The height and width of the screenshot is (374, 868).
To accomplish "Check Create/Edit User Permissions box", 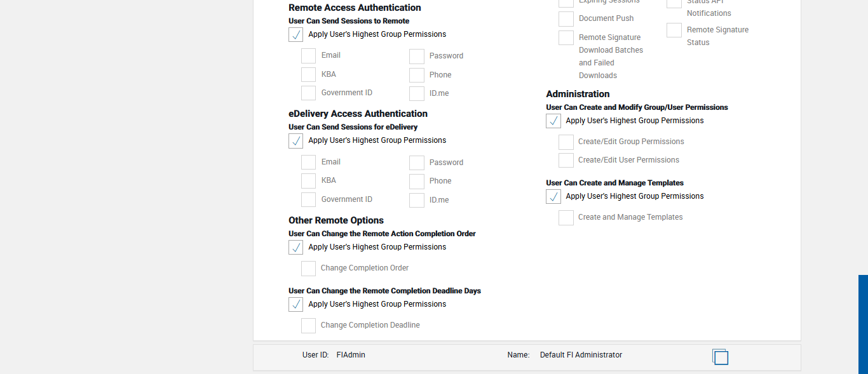I will click(566, 161).
